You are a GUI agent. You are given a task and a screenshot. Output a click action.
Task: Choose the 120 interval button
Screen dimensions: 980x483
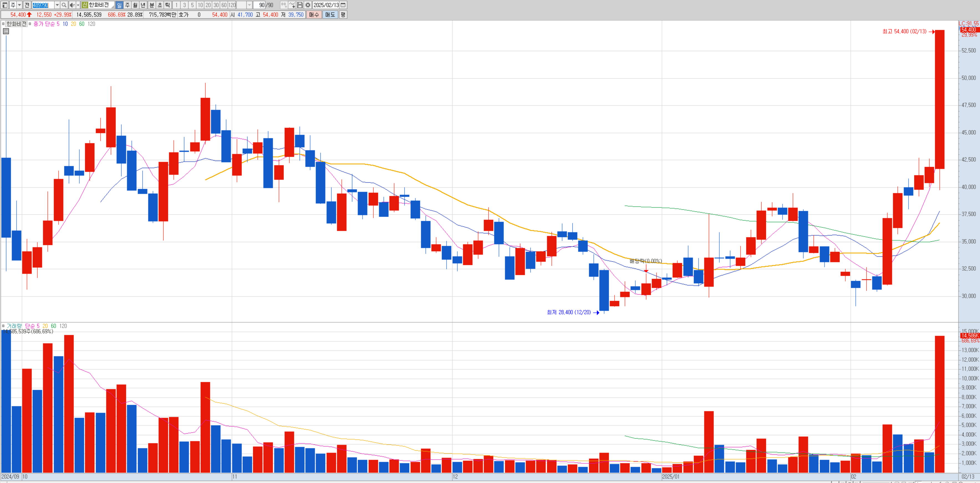pyautogui.click(x=232, y=5)
